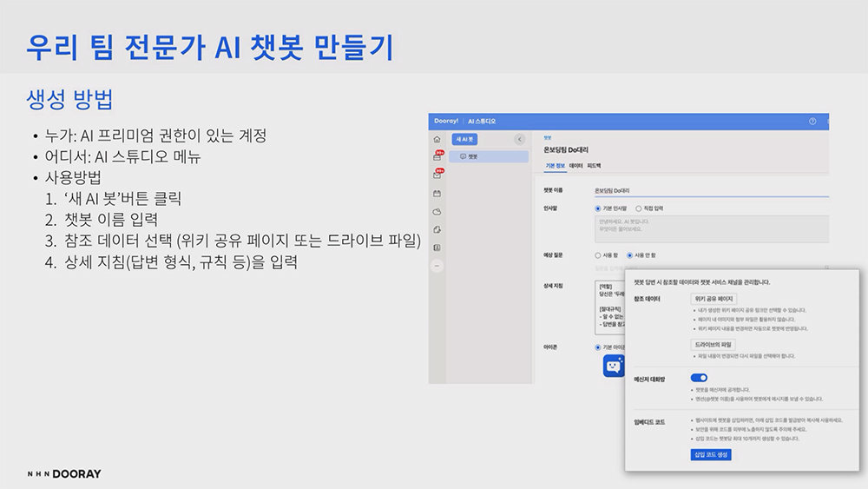868x489 pixels.
Task: Select the 기본 아이콘 radio button
Action: tap(598, 347)
